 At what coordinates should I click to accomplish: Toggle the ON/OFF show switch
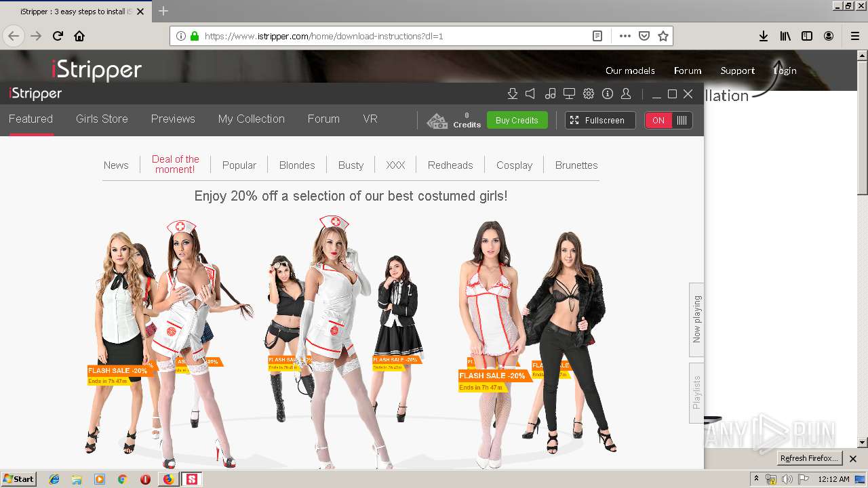click(669, 121)
